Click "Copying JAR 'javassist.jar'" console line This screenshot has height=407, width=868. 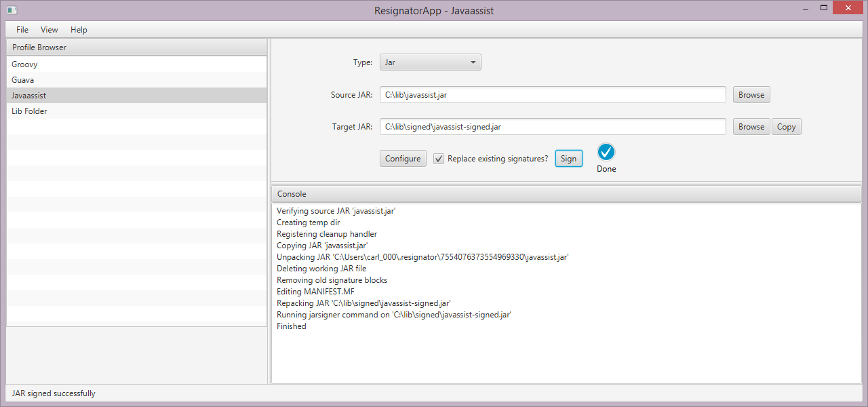coord(322,246)
